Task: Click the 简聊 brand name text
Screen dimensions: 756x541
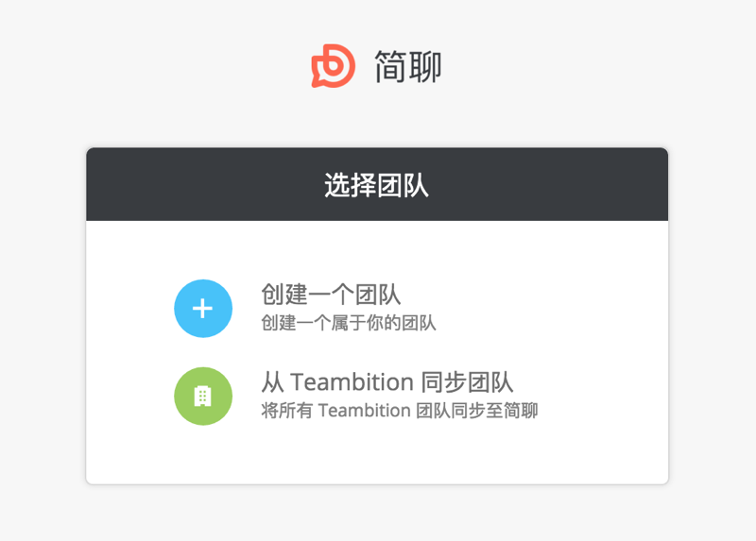Action: (408, 66)
